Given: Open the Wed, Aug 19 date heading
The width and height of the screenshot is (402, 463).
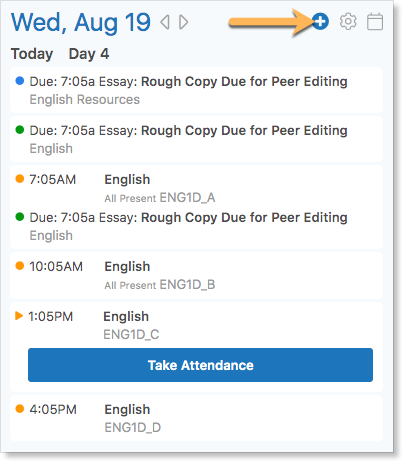Looking at the screenshot, I should coord(81,22).
